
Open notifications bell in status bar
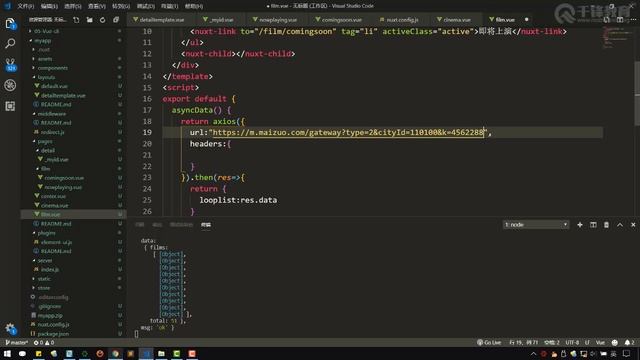tap(629, 342)
